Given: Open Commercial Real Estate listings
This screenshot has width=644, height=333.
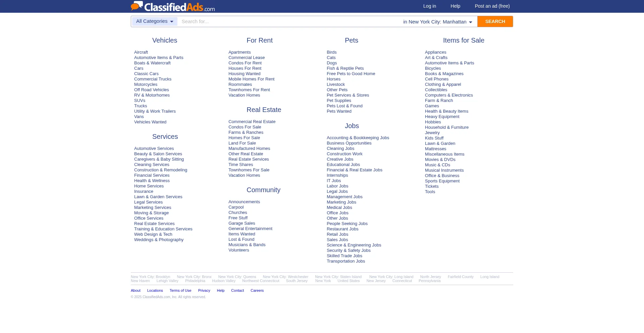Looking at the screenshot, I should 252,122.
